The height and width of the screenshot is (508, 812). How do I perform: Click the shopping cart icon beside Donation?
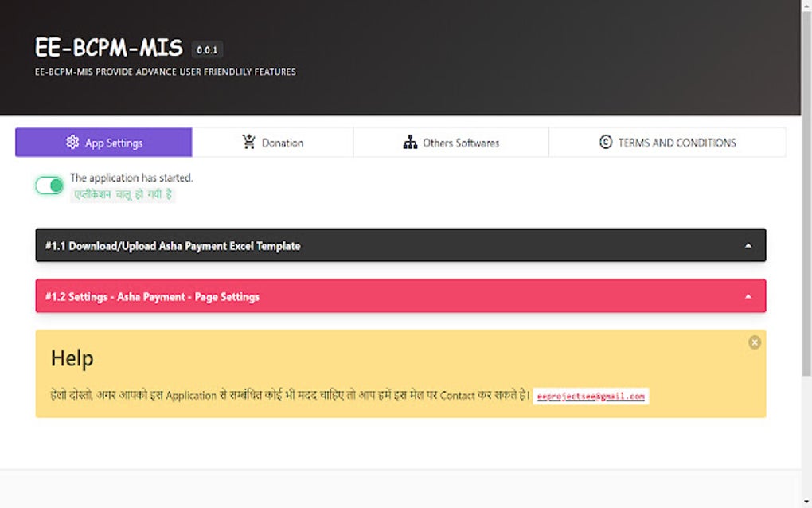click(247, 141)
